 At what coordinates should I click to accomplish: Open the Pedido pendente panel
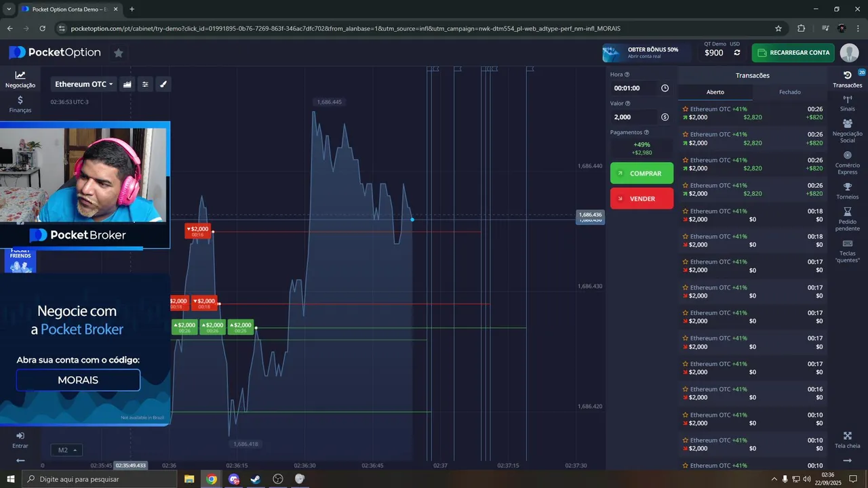[x=848, y=220]
